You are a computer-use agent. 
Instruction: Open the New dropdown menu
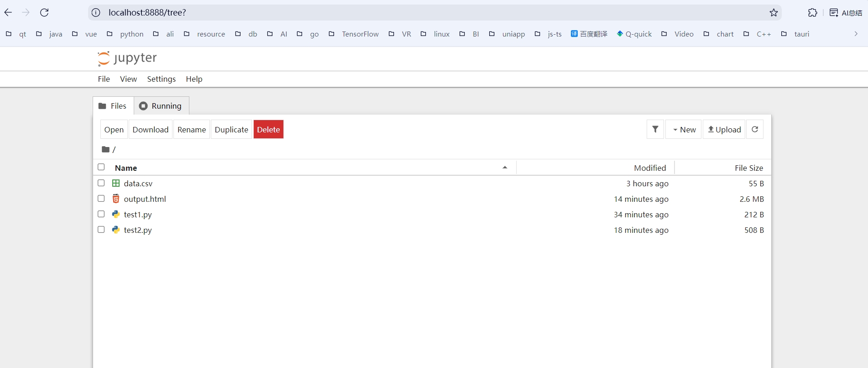684,129
